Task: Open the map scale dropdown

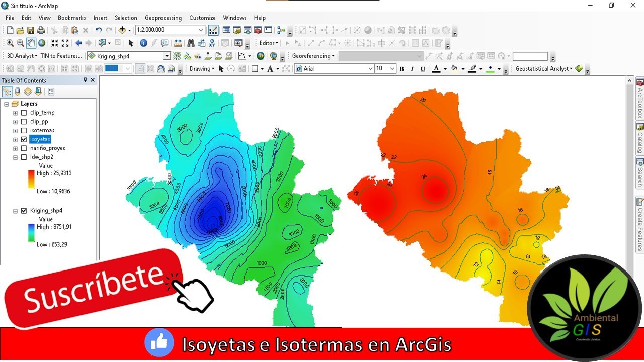Action: 201,30
